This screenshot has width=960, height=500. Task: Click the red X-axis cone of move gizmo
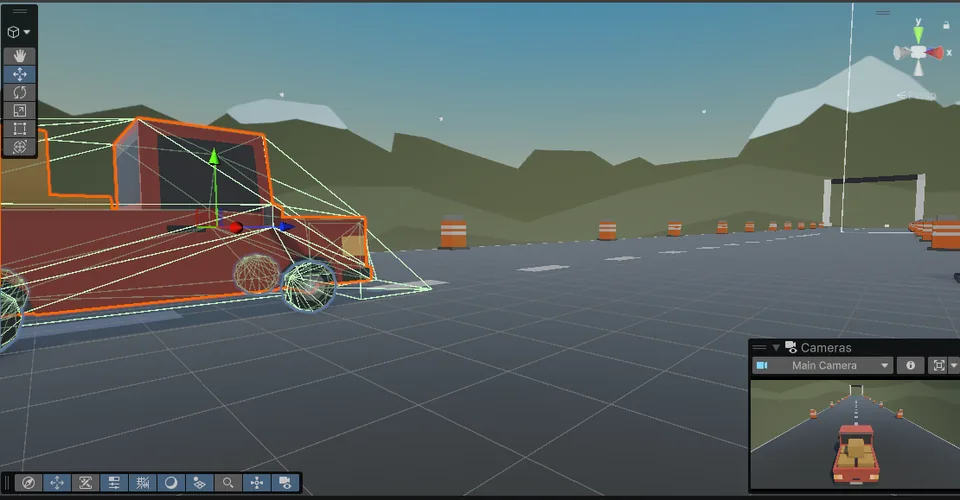point(235,228)
